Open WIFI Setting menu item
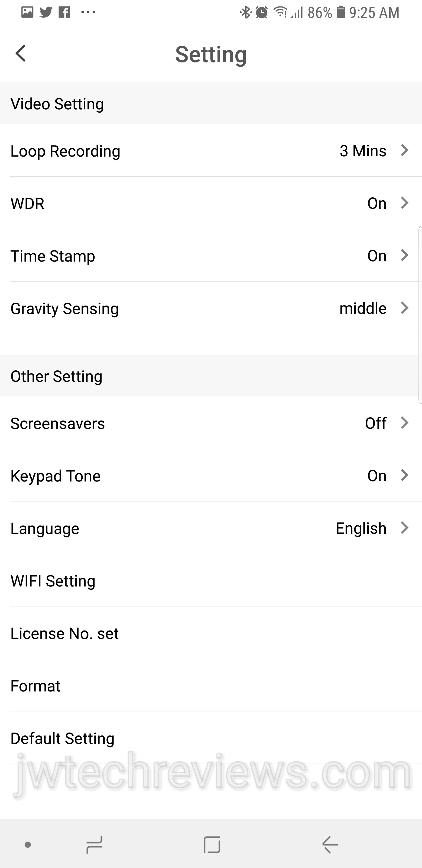 (53, 581)
